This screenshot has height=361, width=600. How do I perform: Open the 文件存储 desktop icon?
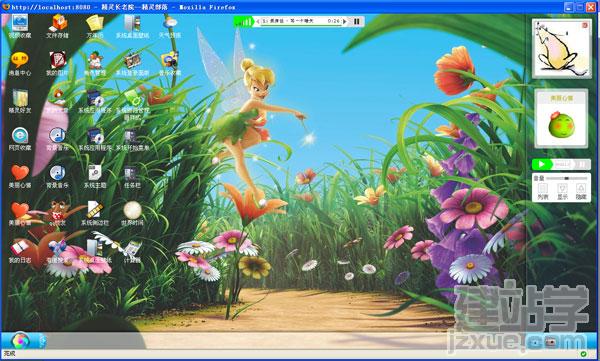point(57,23)
